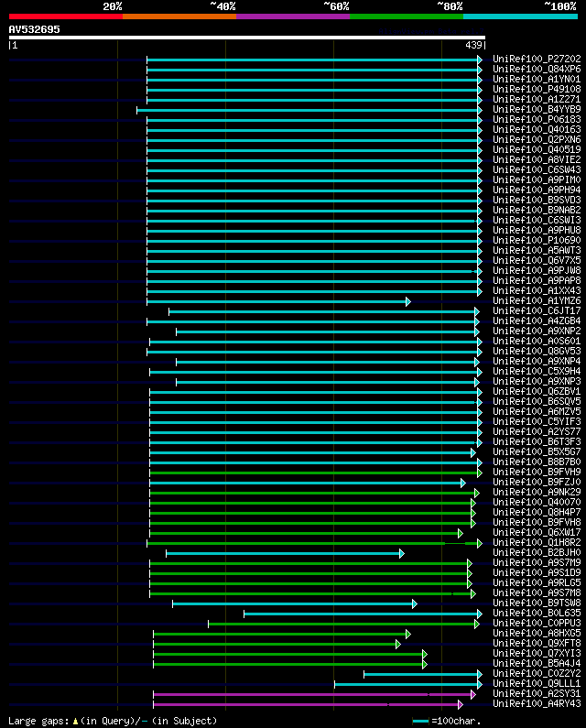Select the UniRef100_A9S7M9 entry label

(x=537, y=563)
